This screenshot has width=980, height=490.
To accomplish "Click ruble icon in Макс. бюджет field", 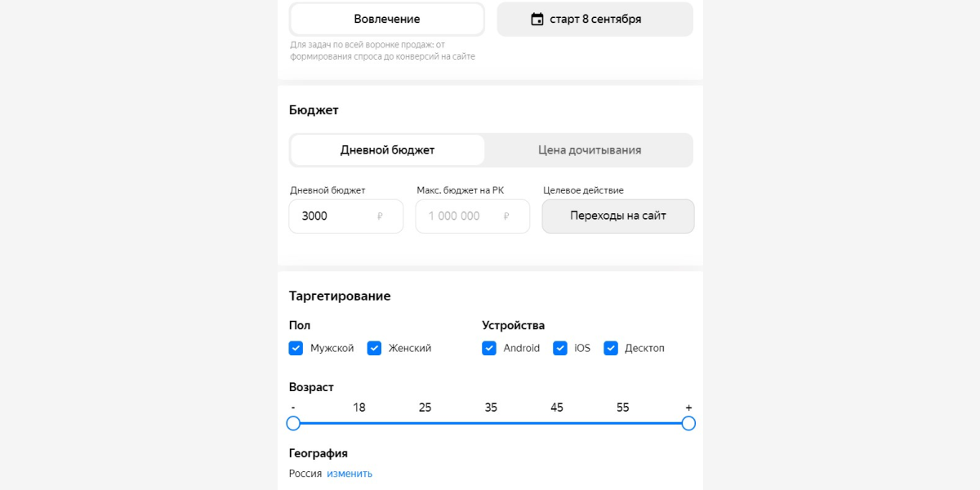I will pos(506,216).
